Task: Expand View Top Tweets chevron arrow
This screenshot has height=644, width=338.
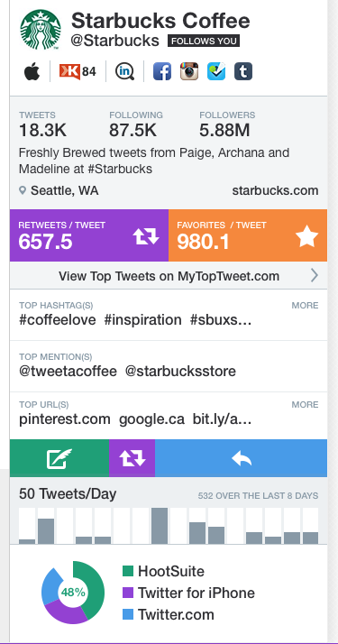Action: tap(315, 275)
